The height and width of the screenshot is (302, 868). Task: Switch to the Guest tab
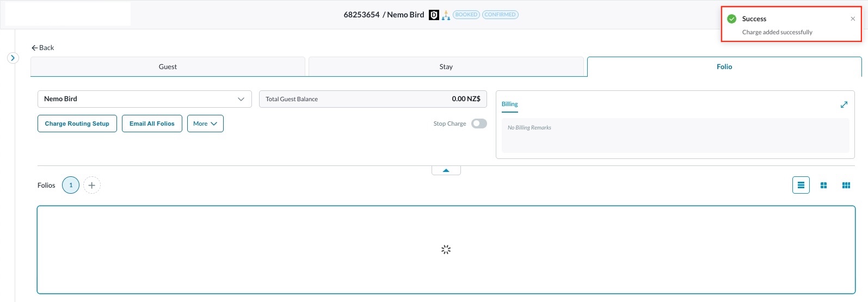pyautogui.click(x=168, y=67)
